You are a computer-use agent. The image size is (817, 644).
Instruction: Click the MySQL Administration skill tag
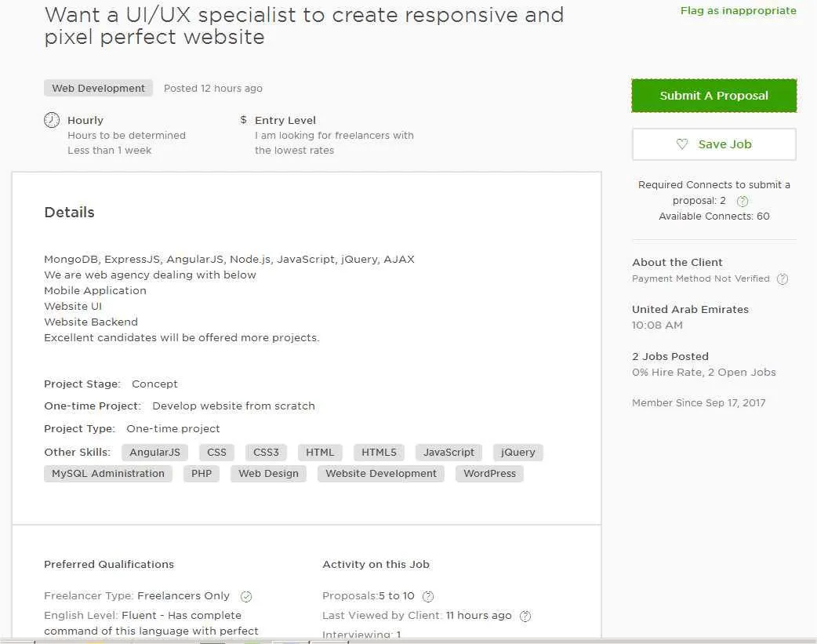click(x=108, y=474)
